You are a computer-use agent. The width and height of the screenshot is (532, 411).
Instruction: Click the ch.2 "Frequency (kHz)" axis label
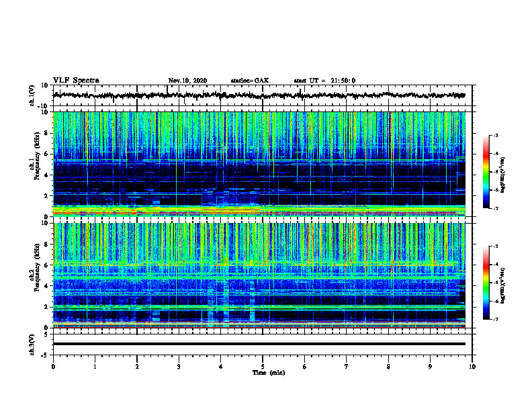(37, 267)
